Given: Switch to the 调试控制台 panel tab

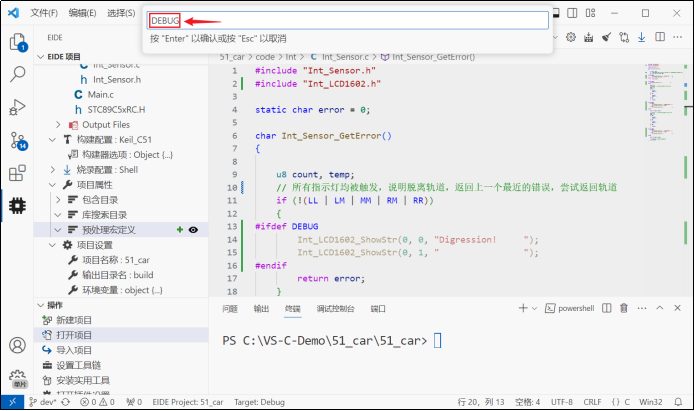Looking at the screenshot, I should [x=336, y=309].
